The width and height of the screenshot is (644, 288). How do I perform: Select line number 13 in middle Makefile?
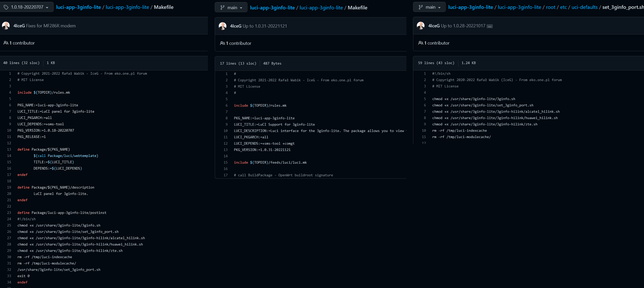pyautogui.click(x=226, y=150)
